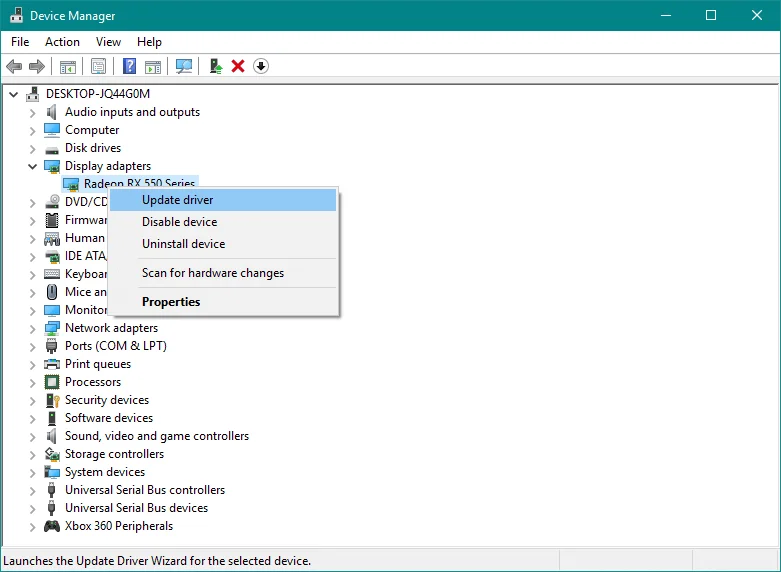Expand the Network adapters category
The height and width of the screenshot is (572, 781).
coord(32,329)
